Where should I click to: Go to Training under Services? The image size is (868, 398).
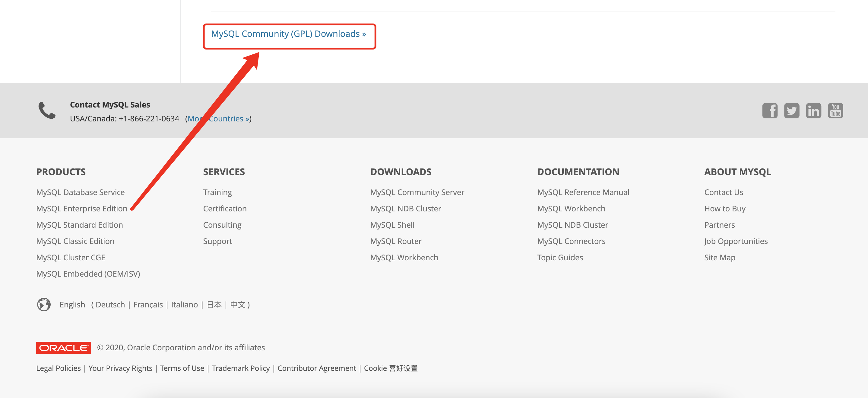point(218,192)
